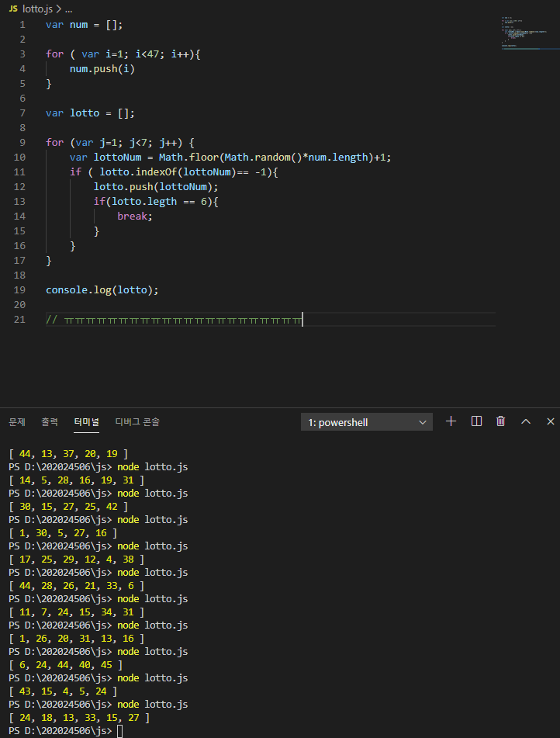Switch to the 문제 tab

[x=17, y=421]
